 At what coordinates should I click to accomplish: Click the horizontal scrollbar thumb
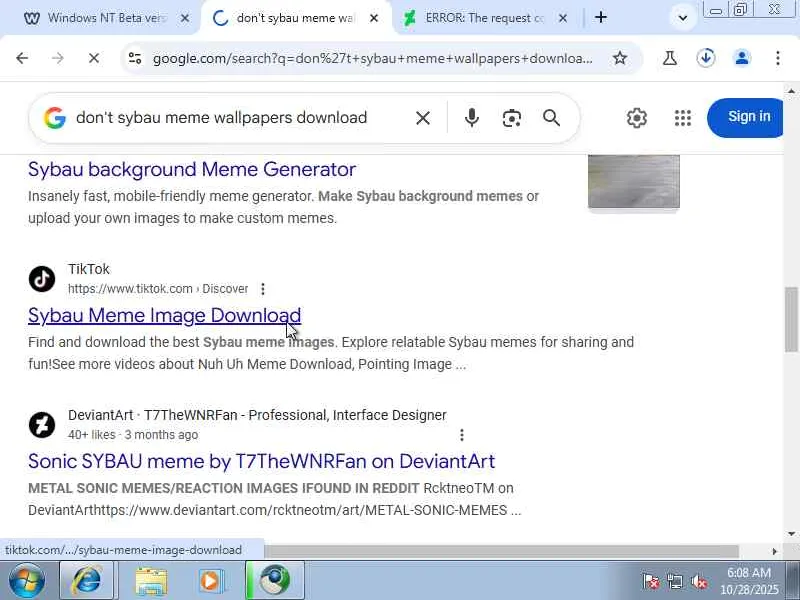point(501,551)
